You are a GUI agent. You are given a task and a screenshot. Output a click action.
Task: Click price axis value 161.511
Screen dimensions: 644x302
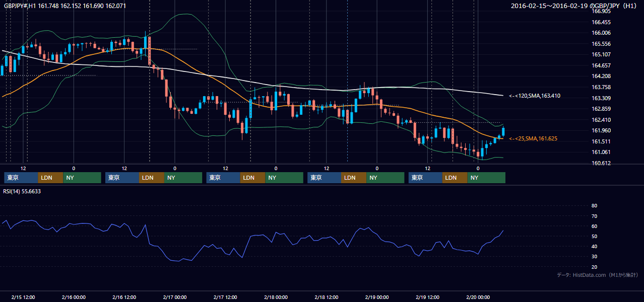pyautogui.click(x=601, y=141)
